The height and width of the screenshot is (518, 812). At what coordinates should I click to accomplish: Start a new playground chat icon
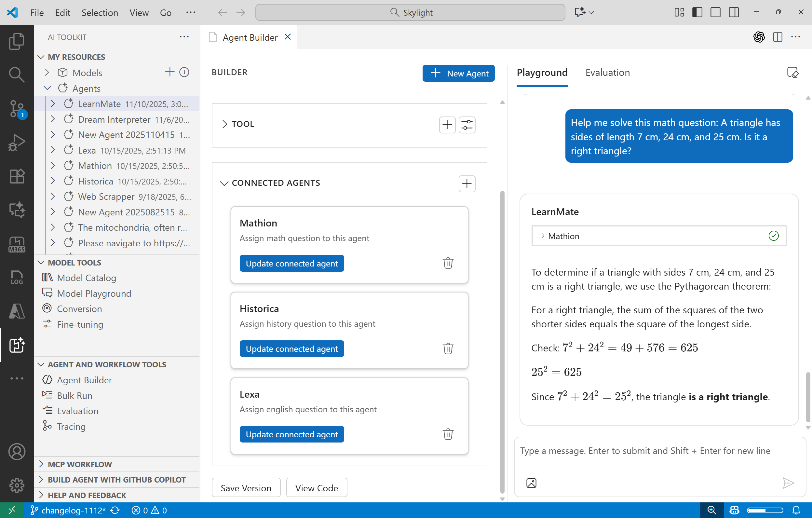point(792,73)
